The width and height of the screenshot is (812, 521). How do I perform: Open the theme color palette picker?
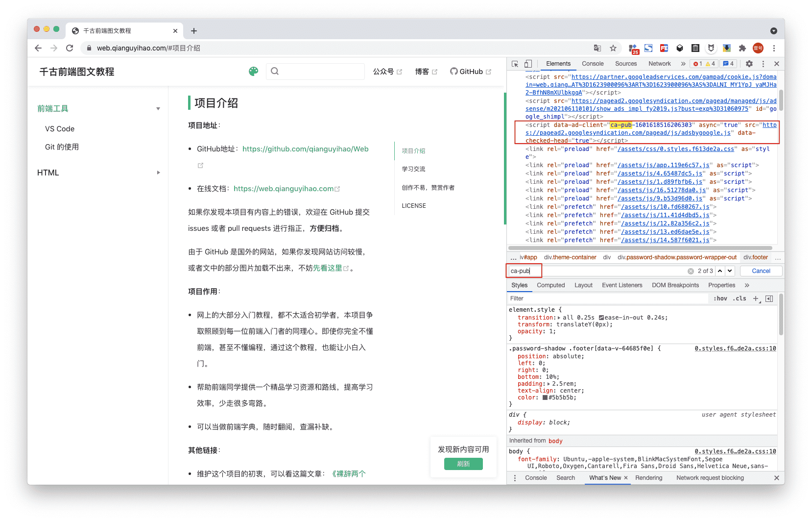(x=253, y=72)
